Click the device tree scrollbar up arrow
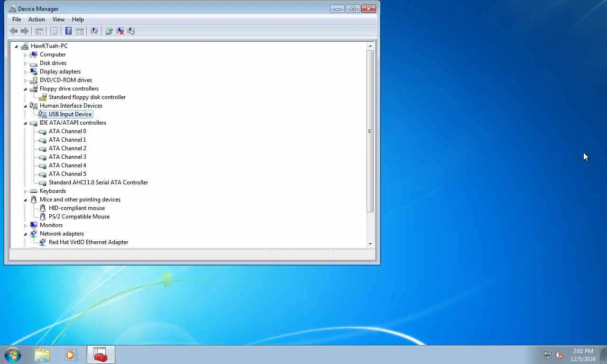This screenshot has height=364, width=607. click(370, 46)
